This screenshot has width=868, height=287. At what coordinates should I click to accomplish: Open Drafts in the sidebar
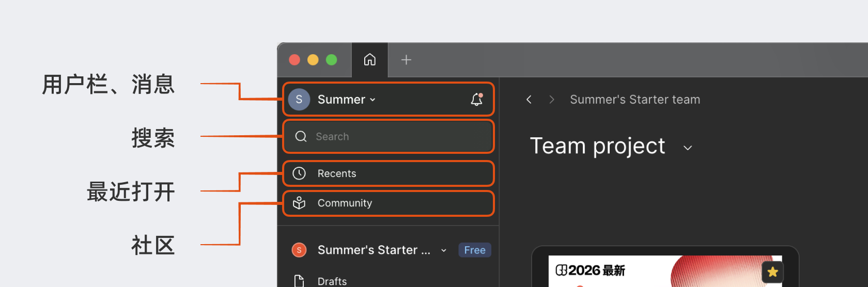(x=332, y=281)
